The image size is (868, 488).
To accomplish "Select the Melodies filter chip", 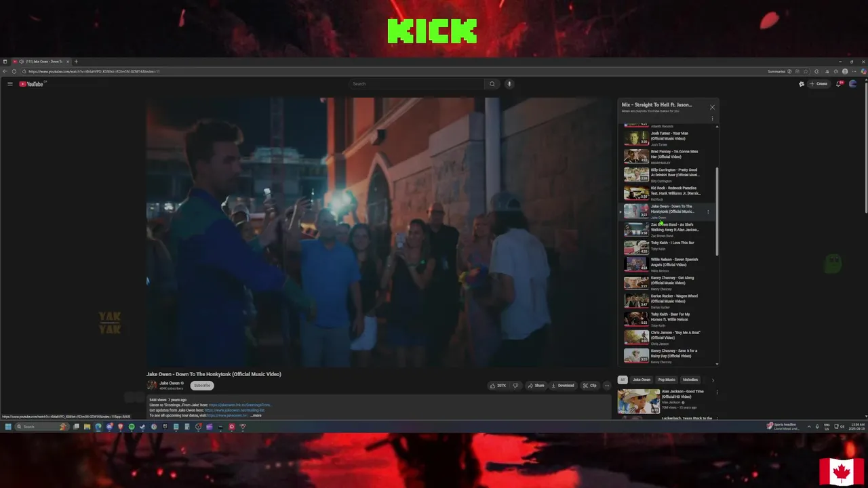I will 690,380.
